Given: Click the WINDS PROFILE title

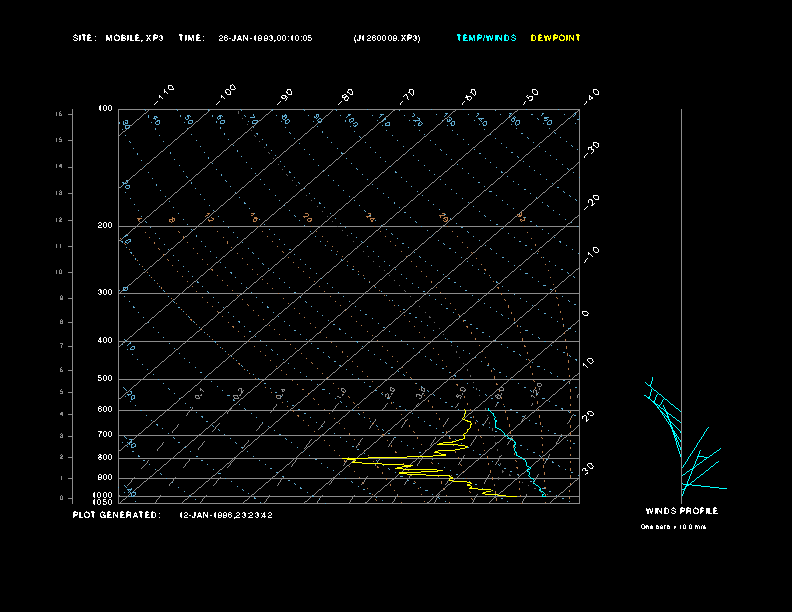Looking at the screenshot, I should [x=681, y=511].
